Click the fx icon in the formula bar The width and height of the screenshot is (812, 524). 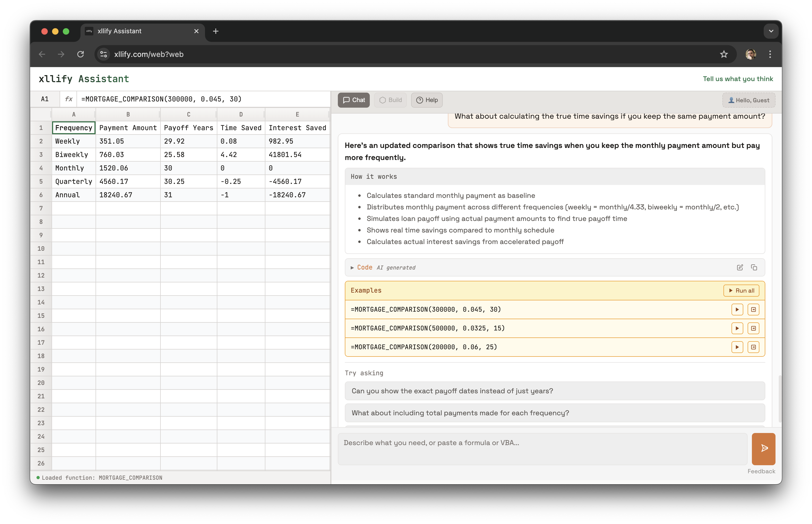point(68,99)
